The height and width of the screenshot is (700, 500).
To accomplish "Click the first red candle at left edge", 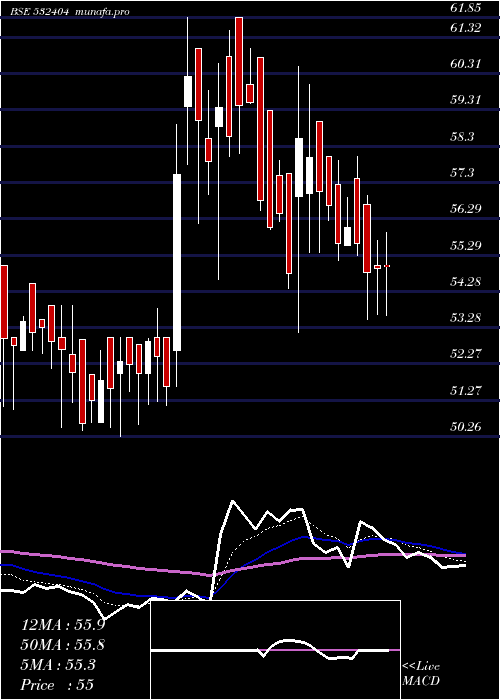I will tap(4, 302).
